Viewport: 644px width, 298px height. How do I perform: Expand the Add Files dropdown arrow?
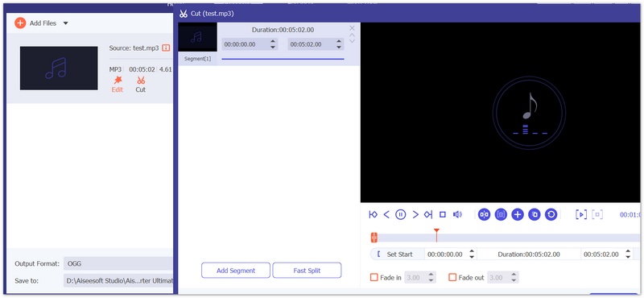coord(66,23)
